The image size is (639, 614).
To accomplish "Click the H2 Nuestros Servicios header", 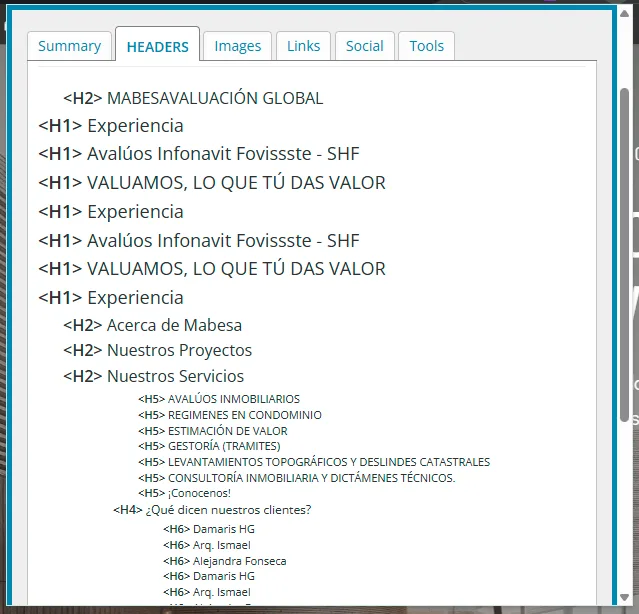I will click(154, 376).
